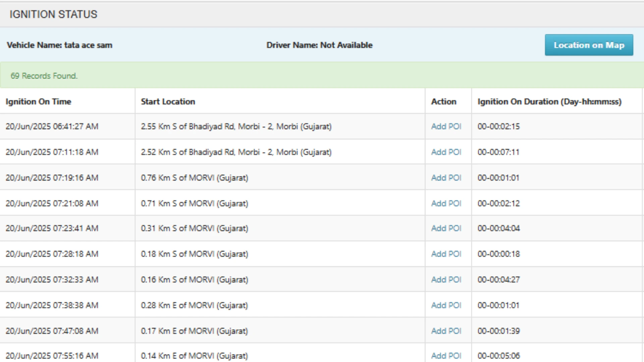Click Add POI for the 07:11:18 AM record
Viewport: 644px width, 362px height.
(x=446, y=152)
